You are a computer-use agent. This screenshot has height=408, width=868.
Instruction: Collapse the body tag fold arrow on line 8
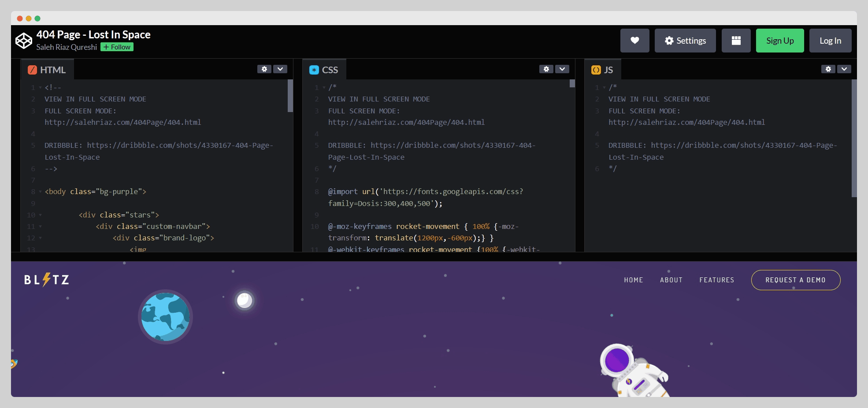coord(41,192)
